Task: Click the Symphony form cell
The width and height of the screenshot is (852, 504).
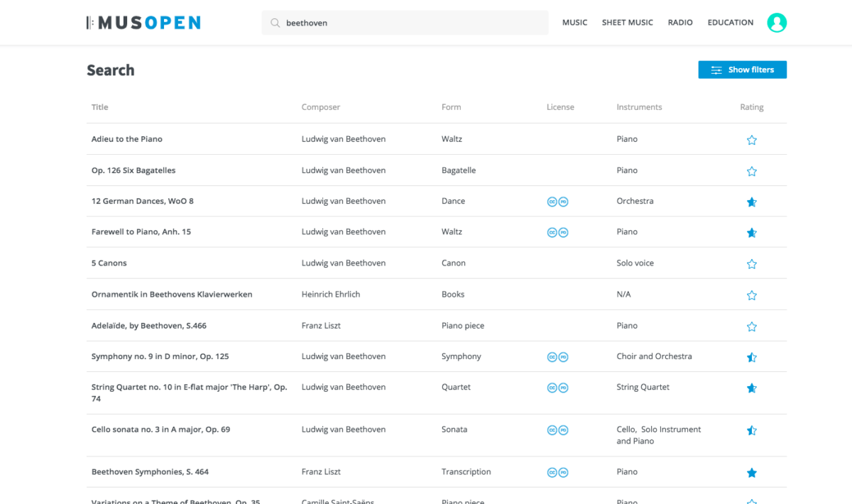Action: pos(461,356)
